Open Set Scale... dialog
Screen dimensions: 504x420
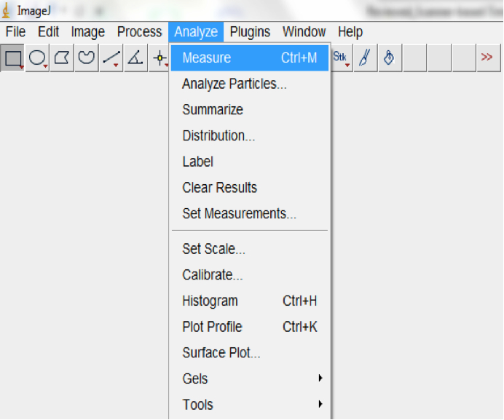coord(250,249)
